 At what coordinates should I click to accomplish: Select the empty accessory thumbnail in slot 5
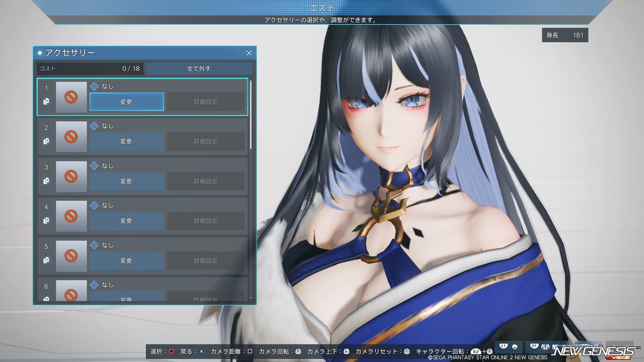[x=71, y=256]
